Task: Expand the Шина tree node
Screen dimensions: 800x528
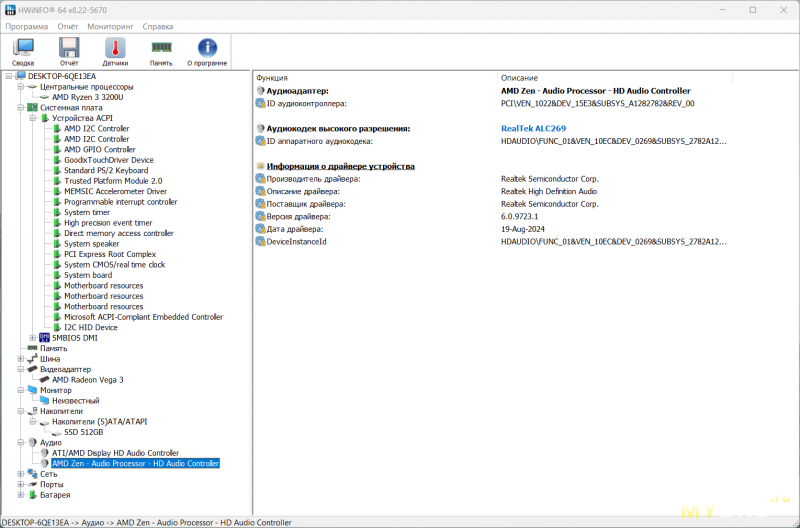Action: click(x=20, y=359)
